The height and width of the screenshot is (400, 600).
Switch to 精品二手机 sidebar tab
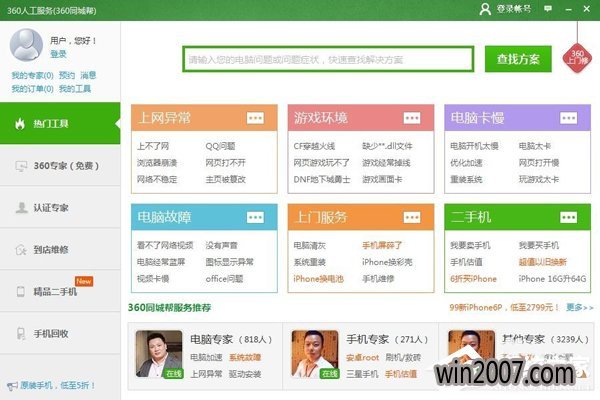click(60, 292)
